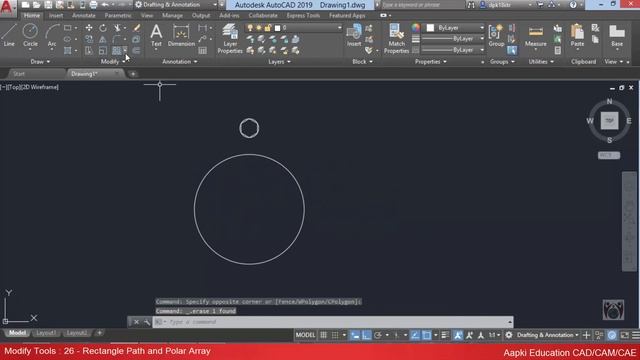Click Match Properties tool

tap(396, 39)
